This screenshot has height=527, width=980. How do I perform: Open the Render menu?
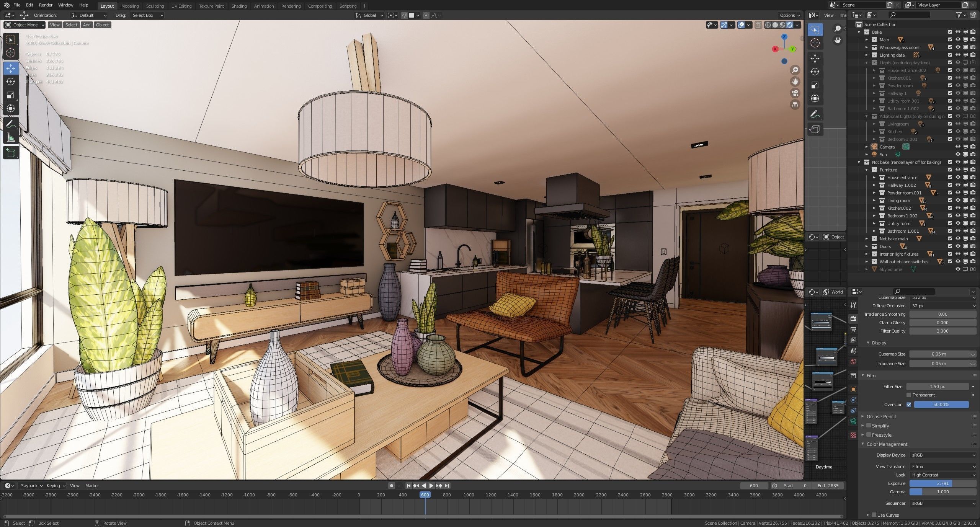46,5
